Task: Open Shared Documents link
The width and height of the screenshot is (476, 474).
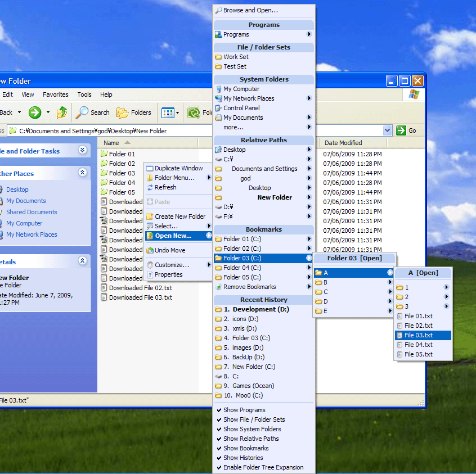Action: point(32,212)
